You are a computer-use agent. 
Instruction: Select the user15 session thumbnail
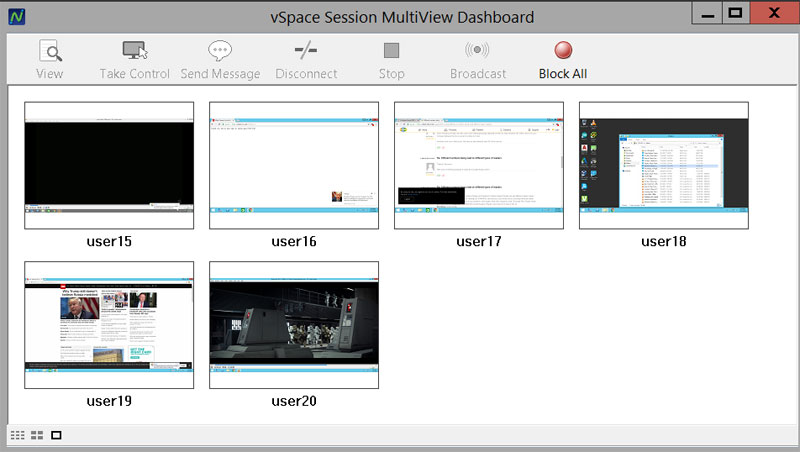109,165
